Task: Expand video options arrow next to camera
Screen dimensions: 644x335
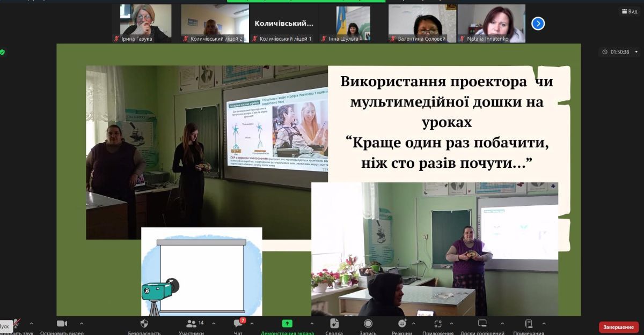Action: (82, 324)
